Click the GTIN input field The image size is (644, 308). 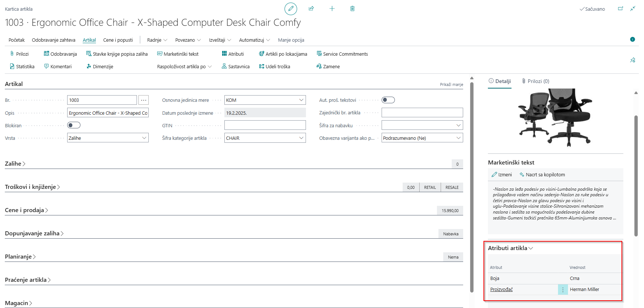(x=265, y=125)
